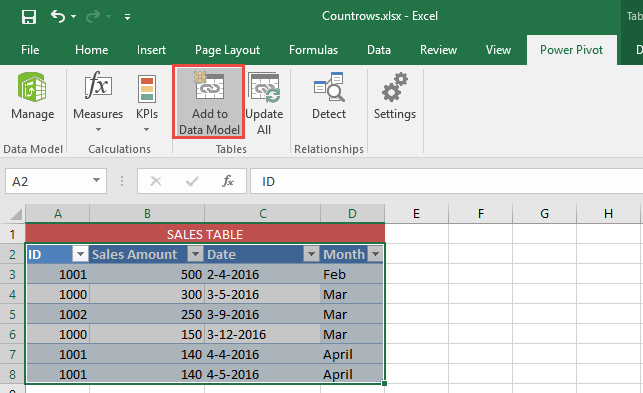This screenshot has width=643, height=393.
Task: Open the Review tab
Action: pyautogui.click(x=438, y=50)
